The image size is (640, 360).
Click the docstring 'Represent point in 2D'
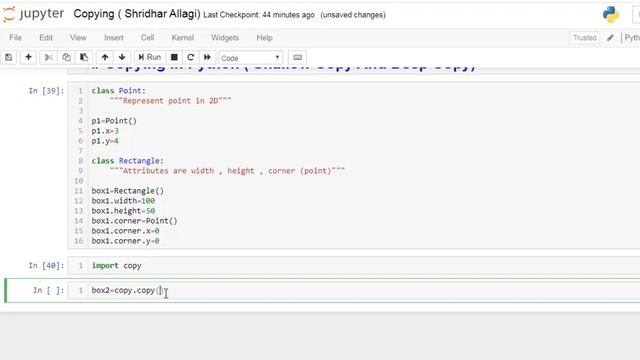(170, 101)
